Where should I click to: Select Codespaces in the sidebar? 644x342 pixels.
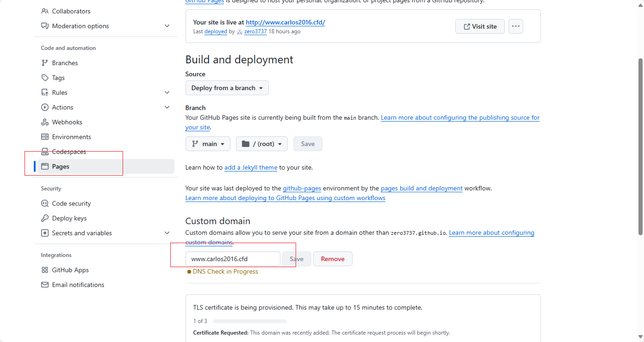pyautogui.click(x=106, y=152)
